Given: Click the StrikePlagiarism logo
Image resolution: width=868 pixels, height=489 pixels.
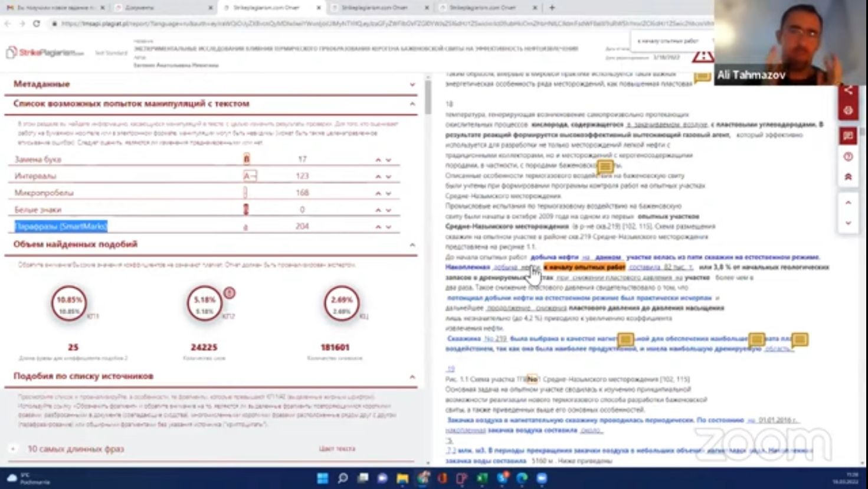Looking at the screenshot, I should coord(45,53).
